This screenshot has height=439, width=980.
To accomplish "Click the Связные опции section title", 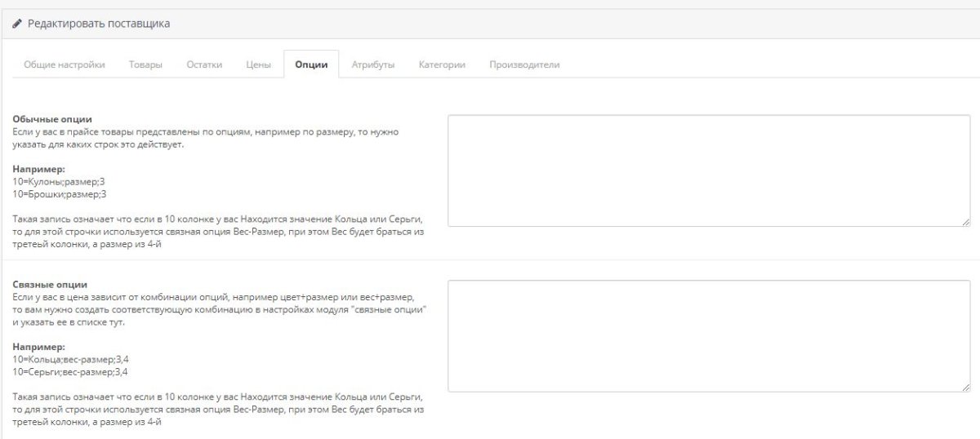I will pos(50,285).
